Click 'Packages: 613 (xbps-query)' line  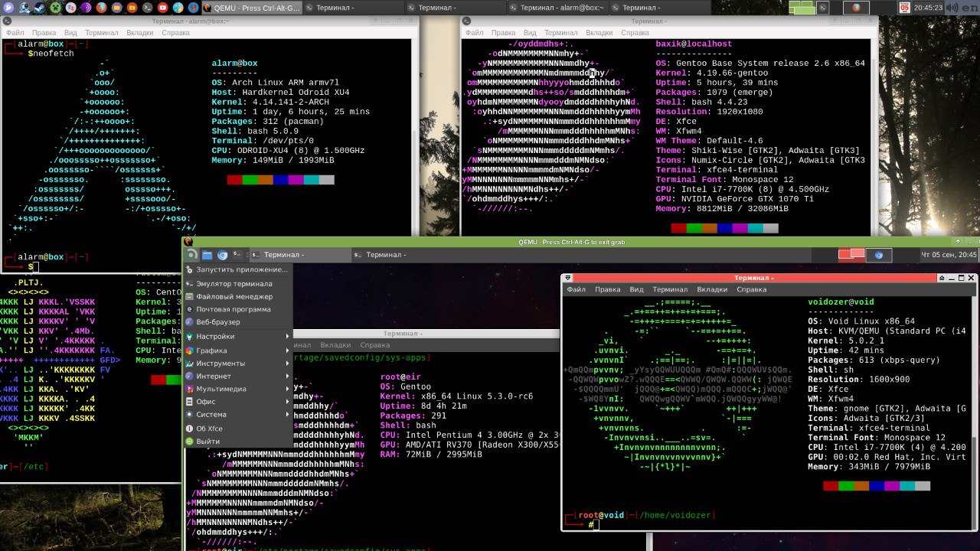pos(873,360)
